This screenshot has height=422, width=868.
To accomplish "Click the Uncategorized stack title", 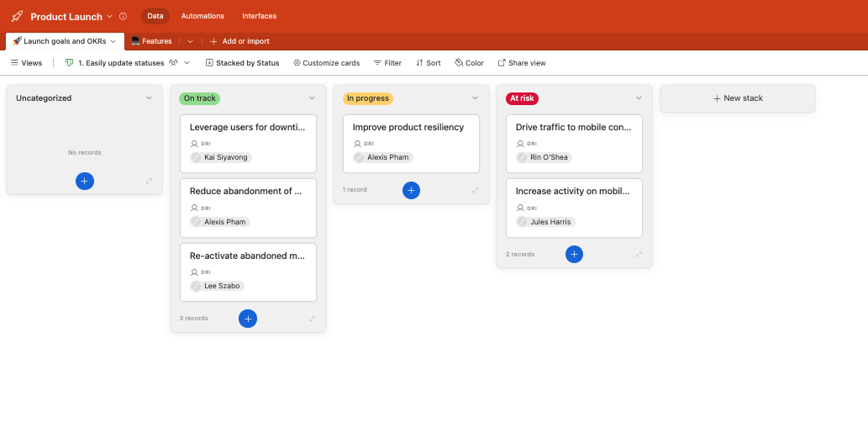I will [x=44, y=98].
